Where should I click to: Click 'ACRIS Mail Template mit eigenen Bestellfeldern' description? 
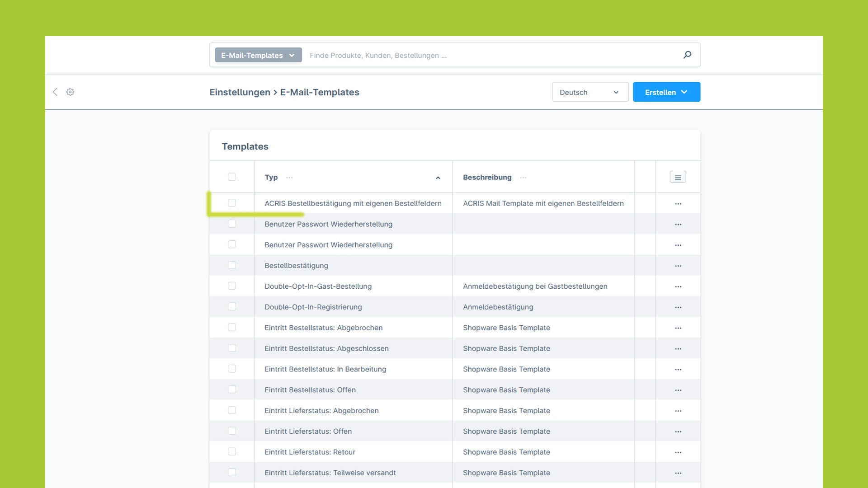pos(543,203)
